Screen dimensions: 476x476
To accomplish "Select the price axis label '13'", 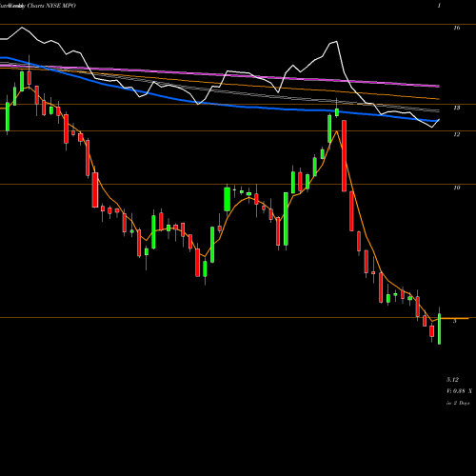I will point(457,108).
